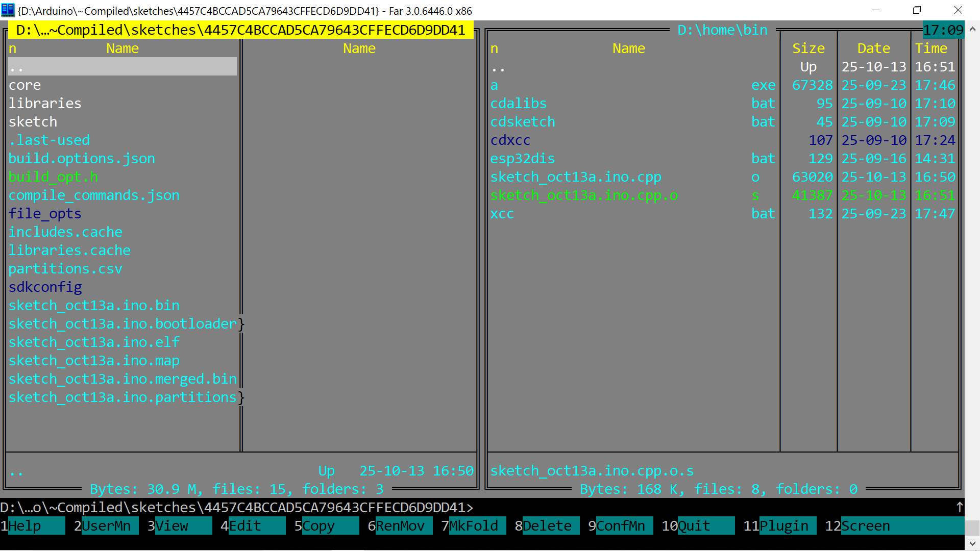Image resolution: width=980 pixels, height=551 pixels.
Task: Select the core folder in left panel
Action: pos(24,85)
